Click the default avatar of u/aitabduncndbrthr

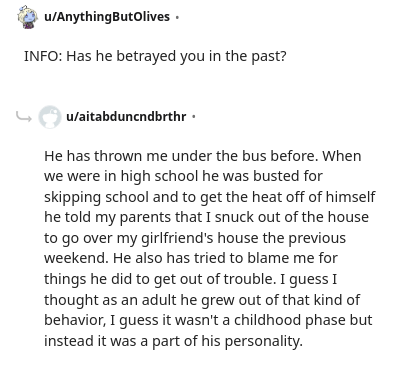[50, 117]
